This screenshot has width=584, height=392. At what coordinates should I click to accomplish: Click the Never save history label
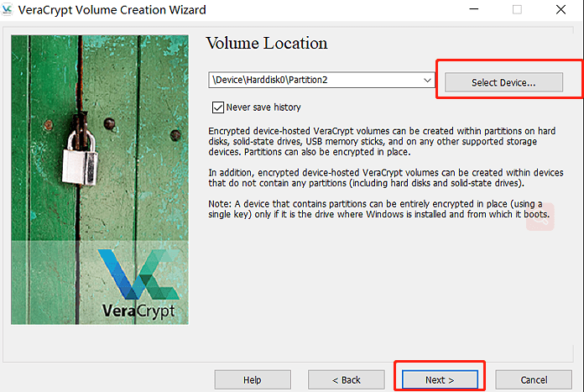263,107
